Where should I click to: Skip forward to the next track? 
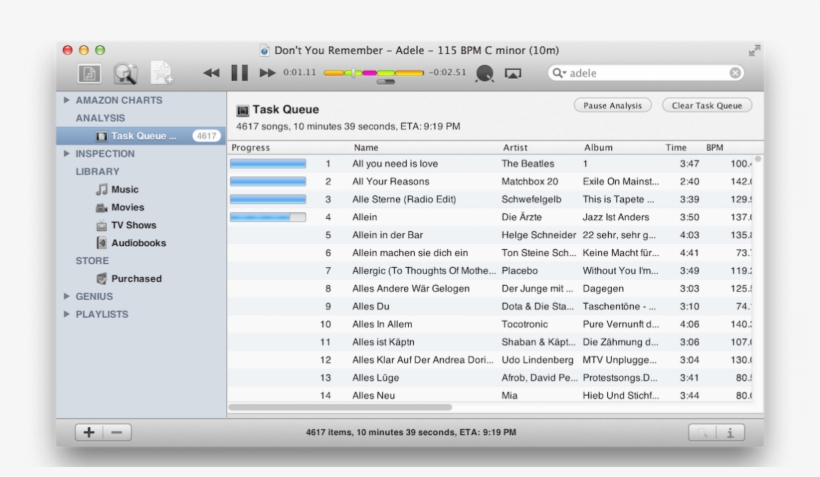[x=267, y=73]
